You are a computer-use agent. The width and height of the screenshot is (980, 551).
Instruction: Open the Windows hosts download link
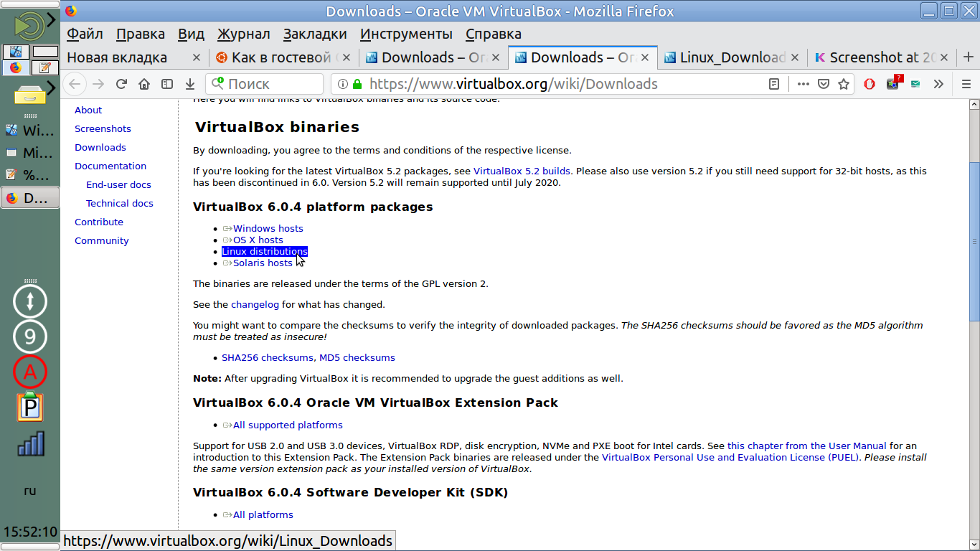[268, 228]
